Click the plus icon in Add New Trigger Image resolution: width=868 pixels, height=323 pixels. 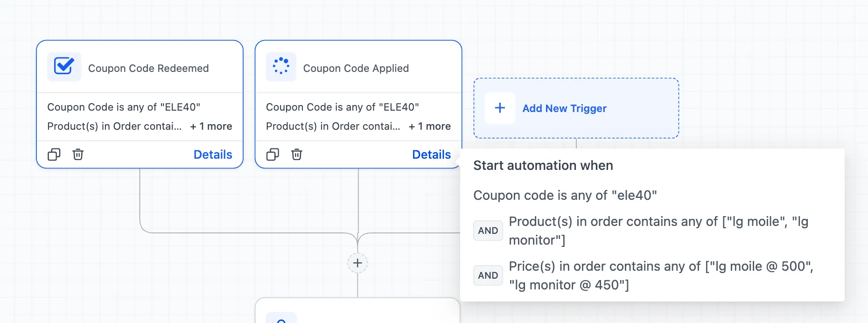point(500,108)
